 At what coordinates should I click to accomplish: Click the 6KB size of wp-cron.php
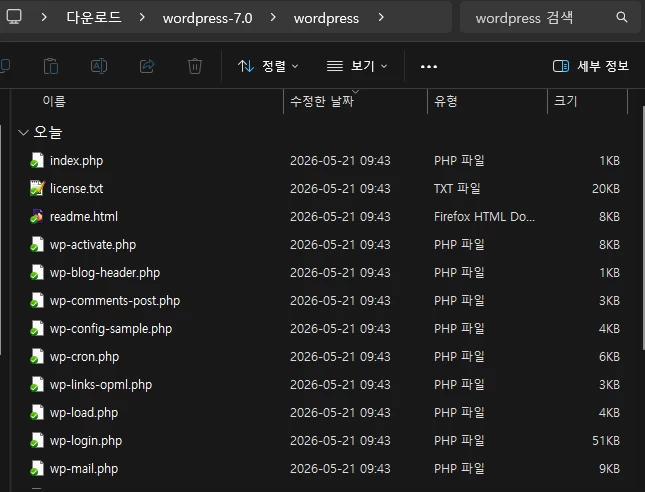point(609,357)
